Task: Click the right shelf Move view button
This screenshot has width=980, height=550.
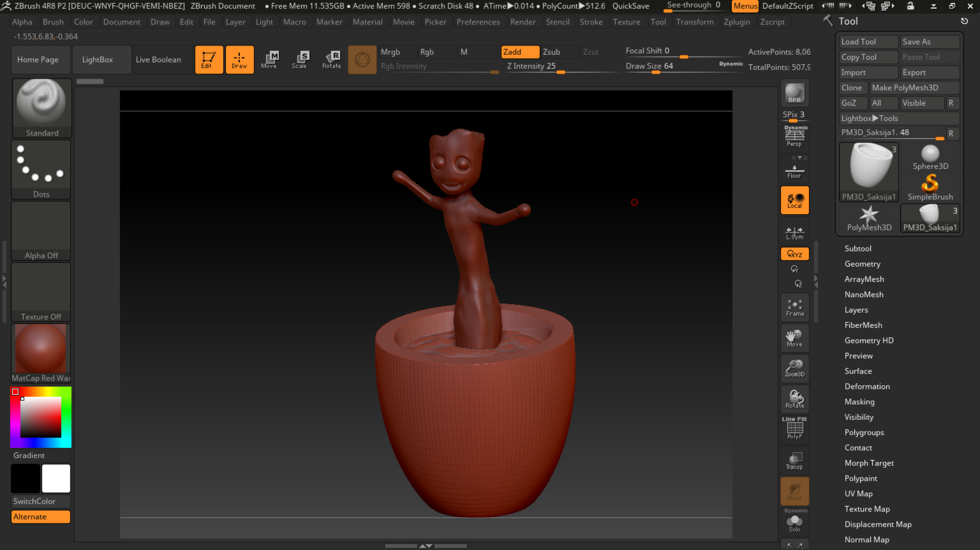Action: point(795,338)
